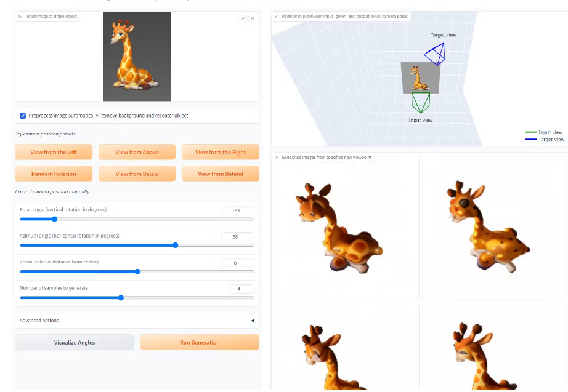Click the clear image icon next to pencil
568x392 pixels.
click(x=253, y=18)
